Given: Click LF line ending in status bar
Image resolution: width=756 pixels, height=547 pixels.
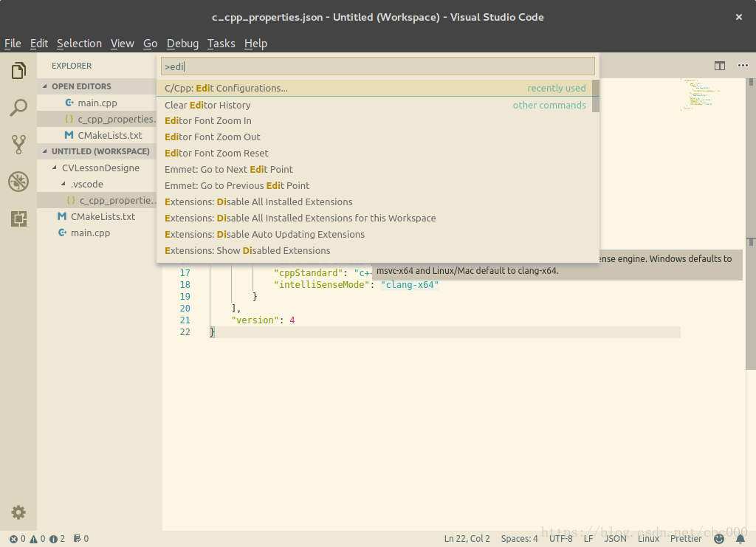Looking at the screenshot, I should coord(588,539).
